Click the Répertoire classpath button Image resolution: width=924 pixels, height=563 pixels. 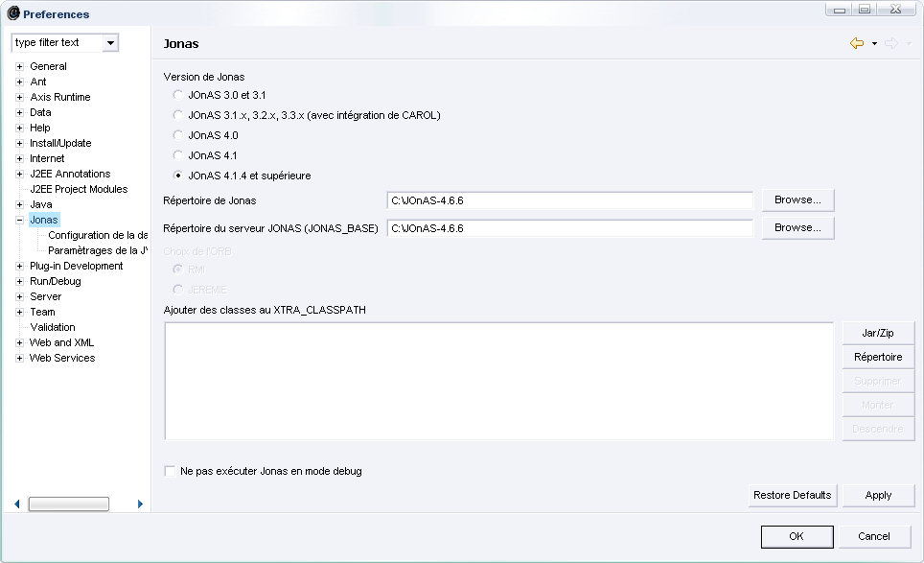[x=878, y=357]
